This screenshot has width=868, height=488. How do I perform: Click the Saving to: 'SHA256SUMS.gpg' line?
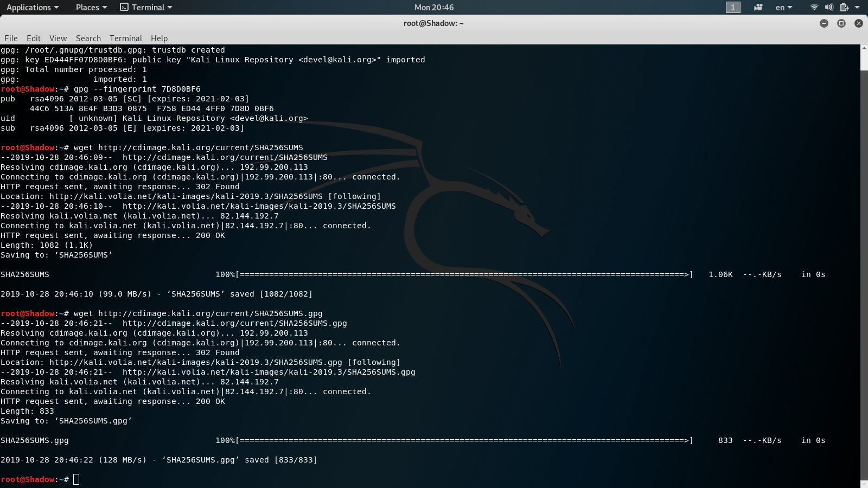[x=66, y=421]
